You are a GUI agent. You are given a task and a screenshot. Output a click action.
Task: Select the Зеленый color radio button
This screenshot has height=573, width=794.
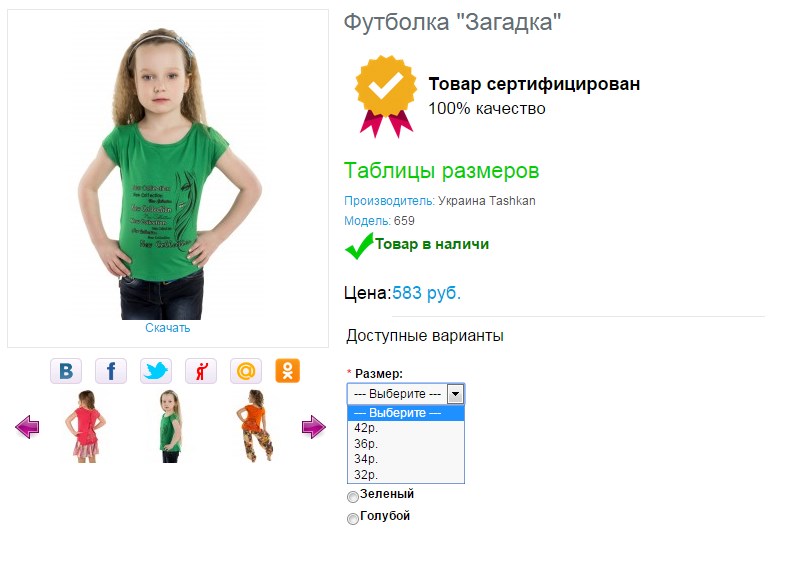click(352, 497)
